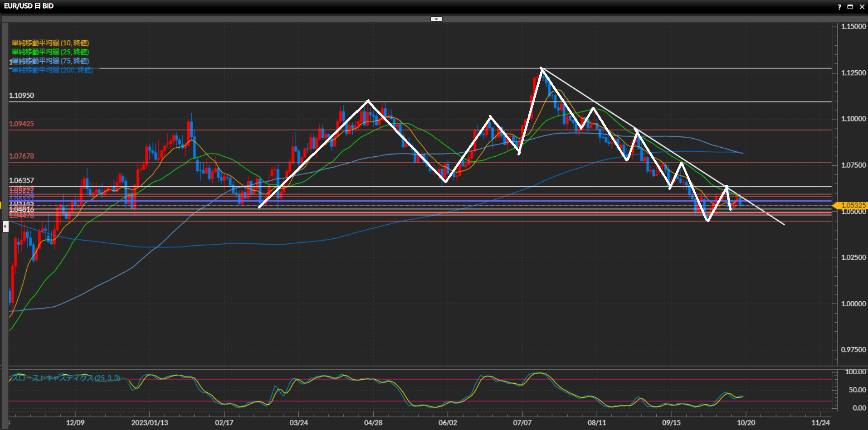The image size is (868, 430).
Task: Click the current price tag 1.05325
Action: point(853,206)
